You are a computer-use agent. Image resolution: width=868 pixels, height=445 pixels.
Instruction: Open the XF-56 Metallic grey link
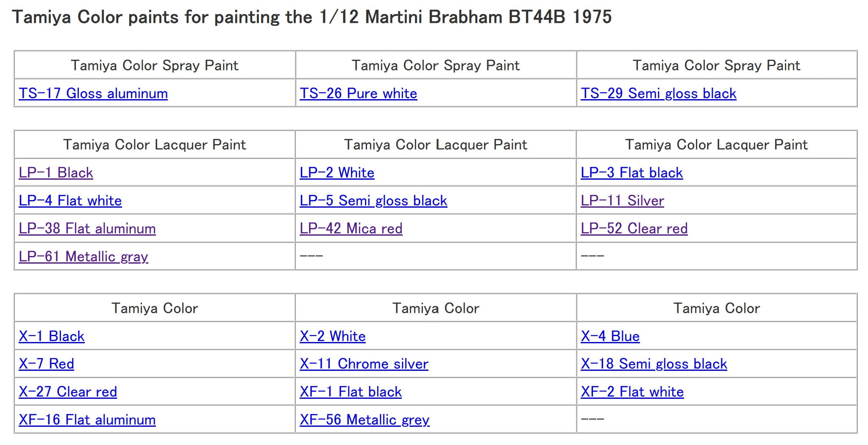(x=364, y=420)
